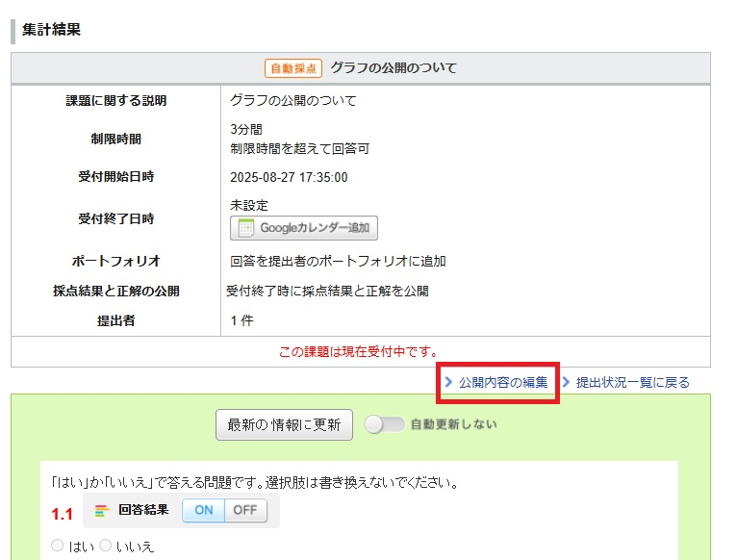Toggle the 自動更新しない auto-refresh switch
737x560 pixels.
[x=384, y=424]
